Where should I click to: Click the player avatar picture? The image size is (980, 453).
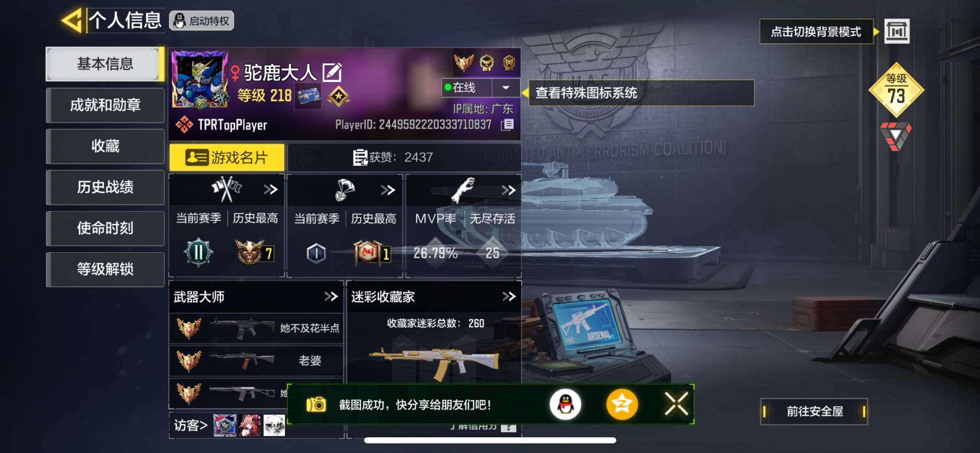coord(200,80)
